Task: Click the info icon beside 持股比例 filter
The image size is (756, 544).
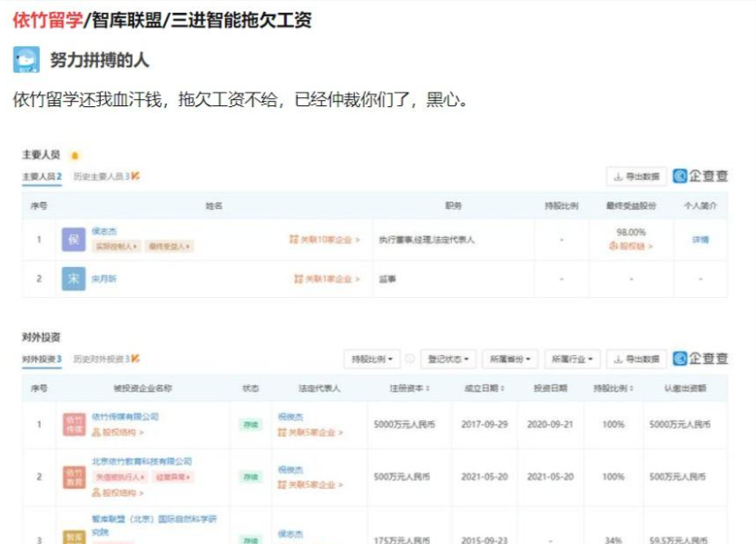Action: coord(409,359)
